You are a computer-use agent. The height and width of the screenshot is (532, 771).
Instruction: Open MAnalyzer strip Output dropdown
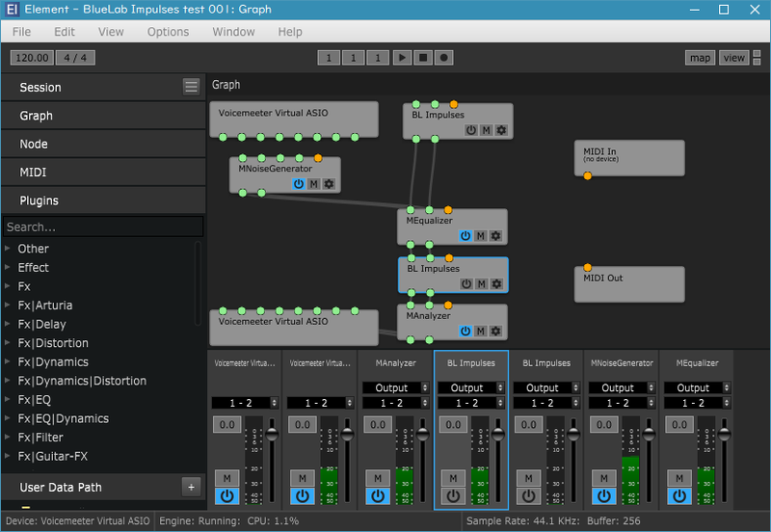[396, 388]
